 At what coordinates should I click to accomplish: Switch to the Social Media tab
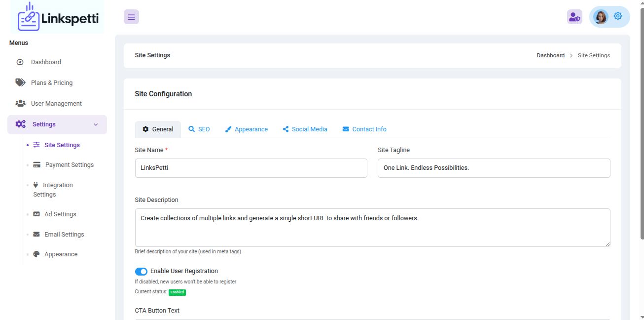pyautogui.click(x=305, y=129)
